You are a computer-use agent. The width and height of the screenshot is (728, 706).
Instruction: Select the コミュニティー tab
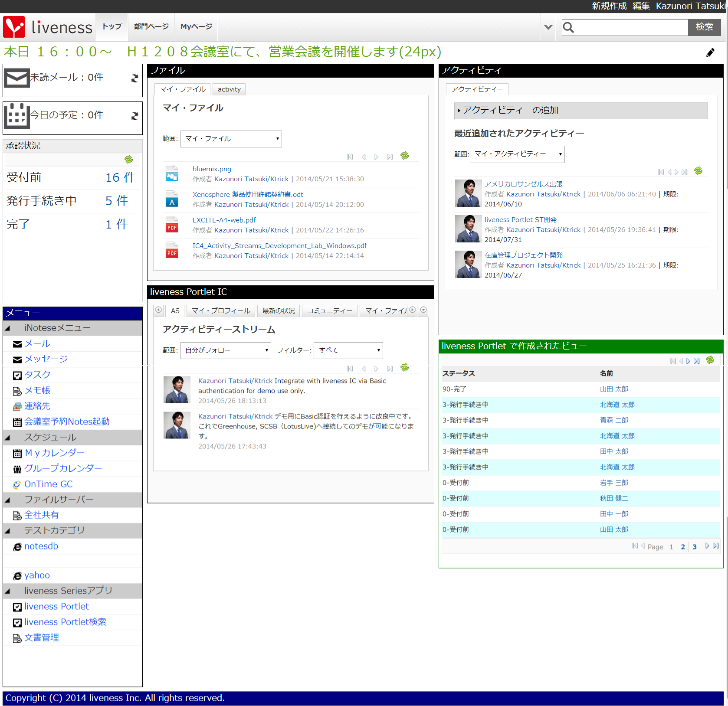coord(330,311)
